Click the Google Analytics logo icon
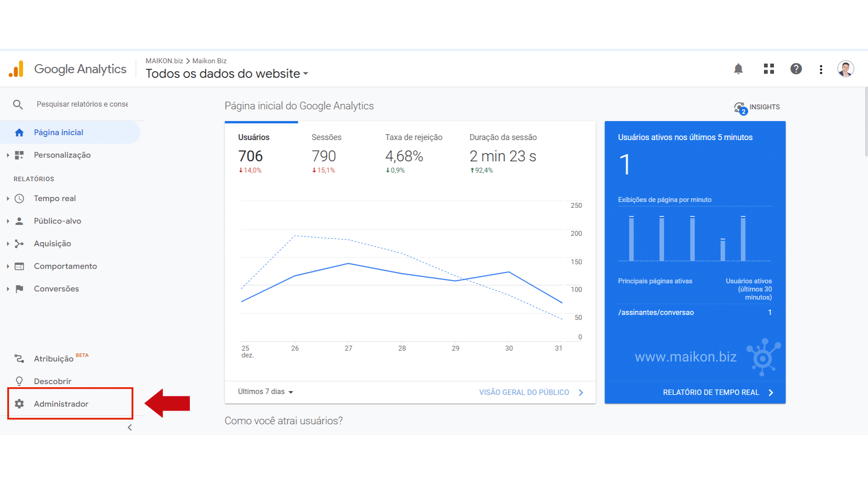Image resolution: width=868 pixels, height=488 pixels. (x=16, y=69)
